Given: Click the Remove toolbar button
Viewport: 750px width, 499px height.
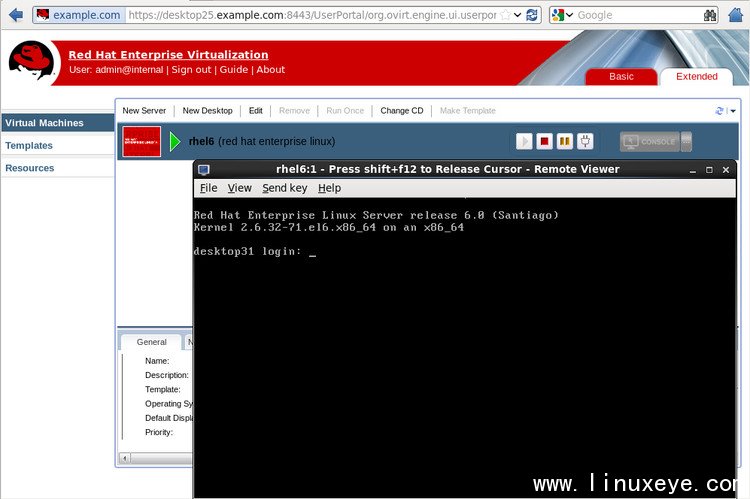Looking at the screenshot, I should tap(294, 111).
